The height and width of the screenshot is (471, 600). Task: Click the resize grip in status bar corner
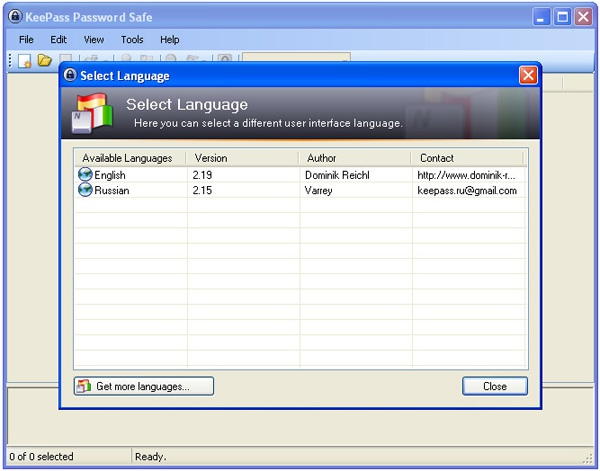(x=587, y=459)
